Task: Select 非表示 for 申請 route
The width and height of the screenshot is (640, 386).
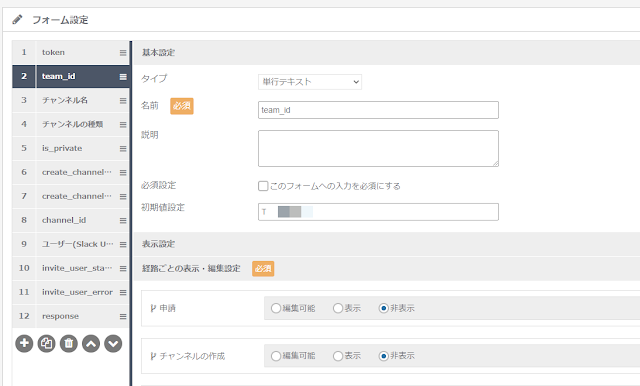Action: (383, 308)
